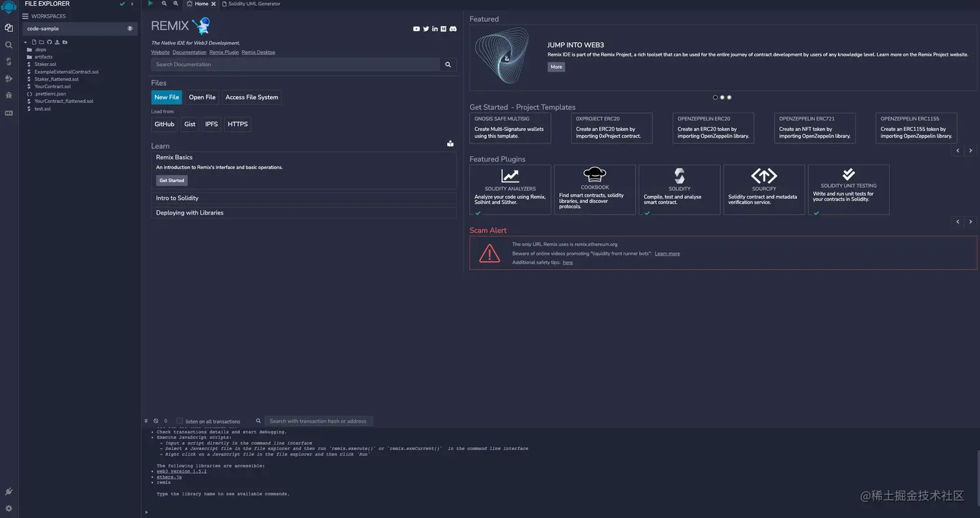
Task: Click the green run script arrow
Action: pos(150,3)
